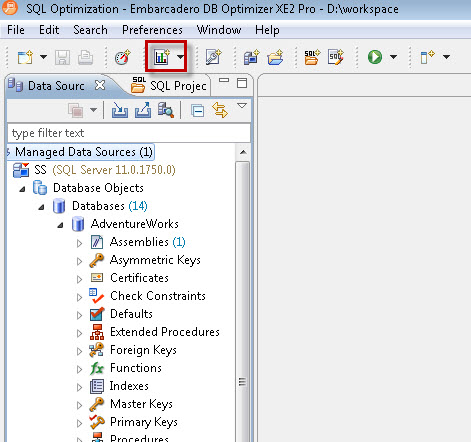Click the Collapse All tree icon
The image size is (471, 442).
[x=198, y=110]
